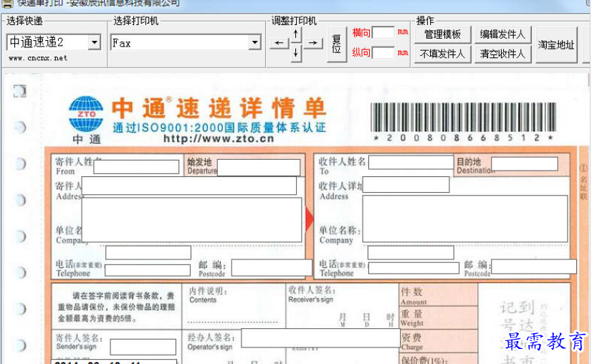Click the 编辑发件人 button

click(502, 34)
